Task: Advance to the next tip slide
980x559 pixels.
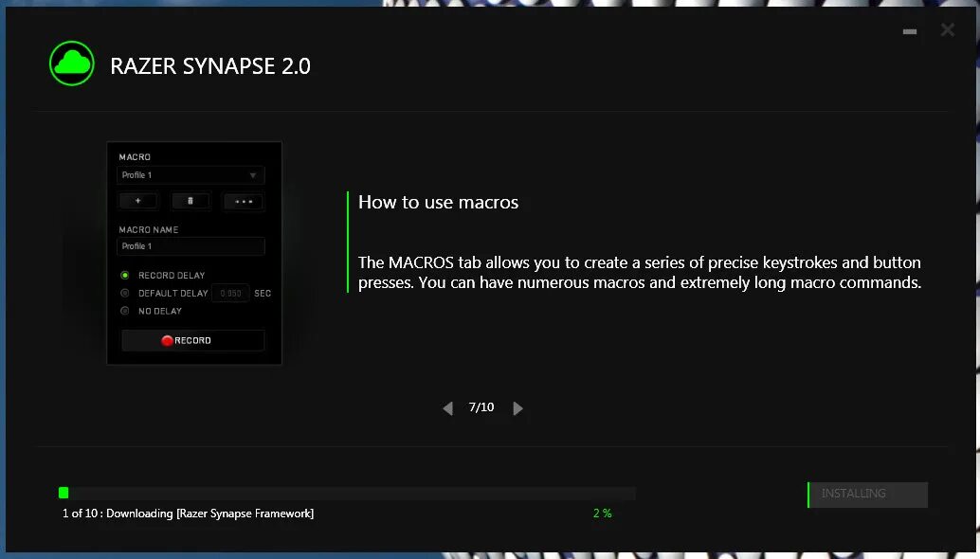Action: click(x=517, y=408)
